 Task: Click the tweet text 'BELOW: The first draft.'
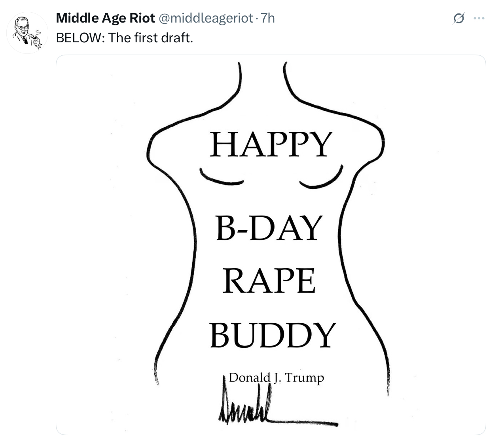[124, 38]
